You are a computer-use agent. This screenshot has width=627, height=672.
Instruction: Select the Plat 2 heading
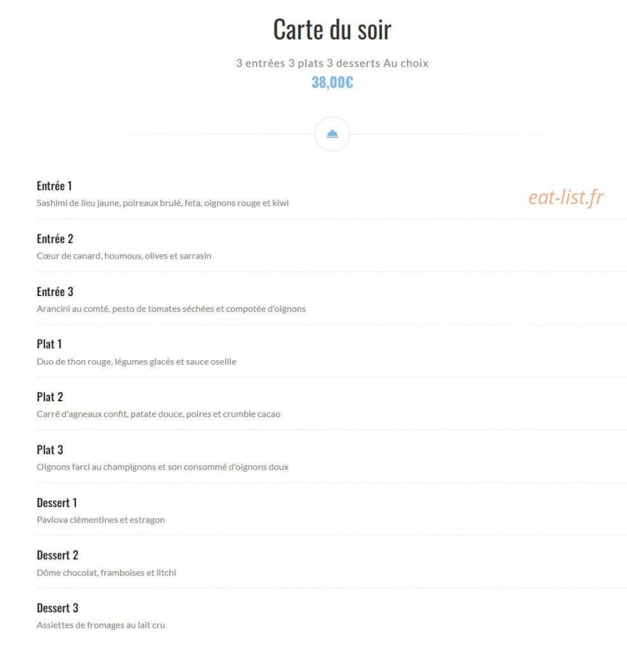(x=50, y=397)
